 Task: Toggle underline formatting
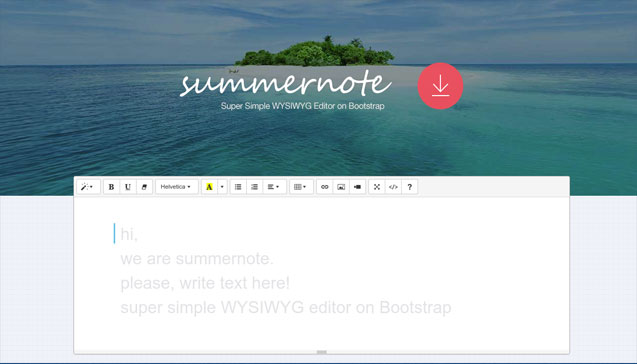[x=128, y=187]
